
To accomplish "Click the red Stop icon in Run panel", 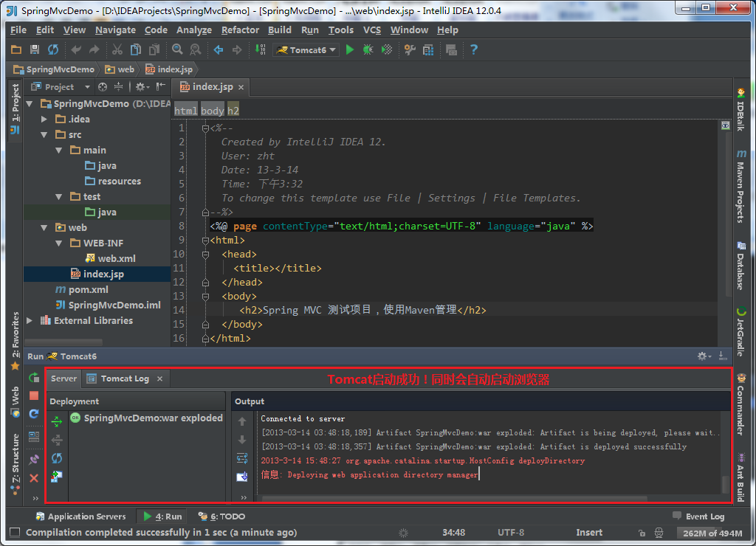I will click(34, 395).
